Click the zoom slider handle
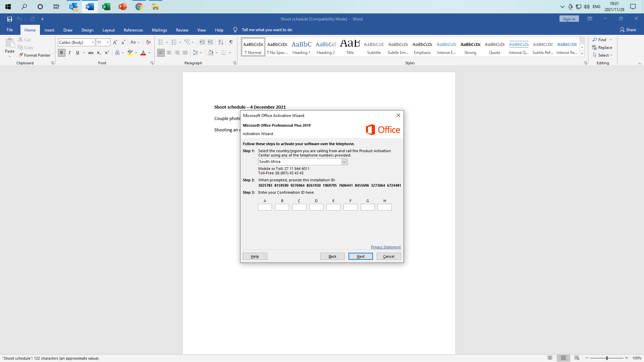 (606, 358)
